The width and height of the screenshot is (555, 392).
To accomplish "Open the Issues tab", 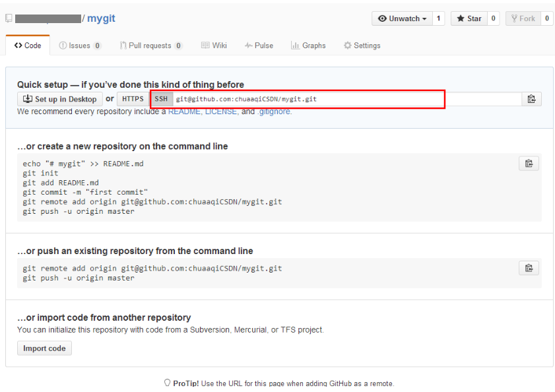I will pyautogui.click(x=81, y=46).
